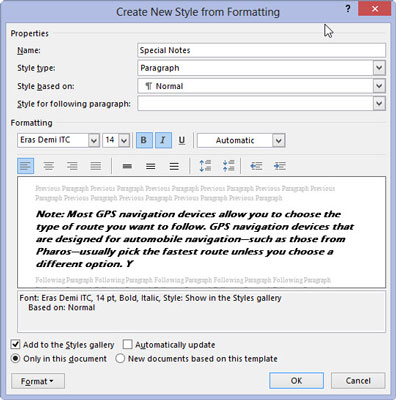Decrease indent icon
Viewport: 396px width, 400px height.
point(256,166)
